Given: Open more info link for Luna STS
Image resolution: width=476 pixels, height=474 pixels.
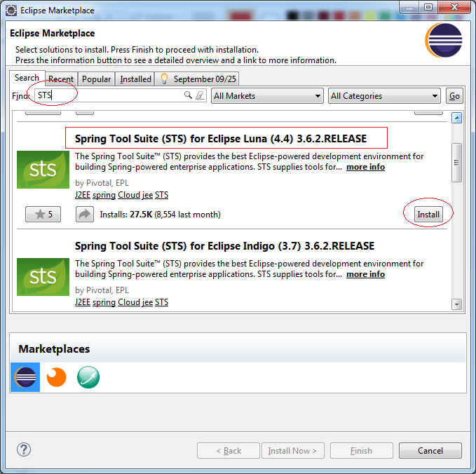Looking at the screenshot, I should [365, 167].
